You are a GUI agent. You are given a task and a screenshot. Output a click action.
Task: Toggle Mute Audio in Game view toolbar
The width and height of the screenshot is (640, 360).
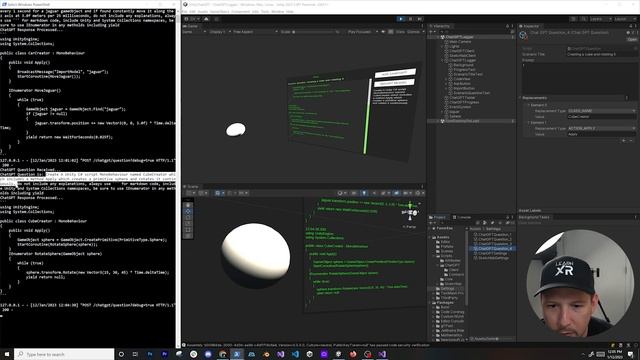(384, 32)
